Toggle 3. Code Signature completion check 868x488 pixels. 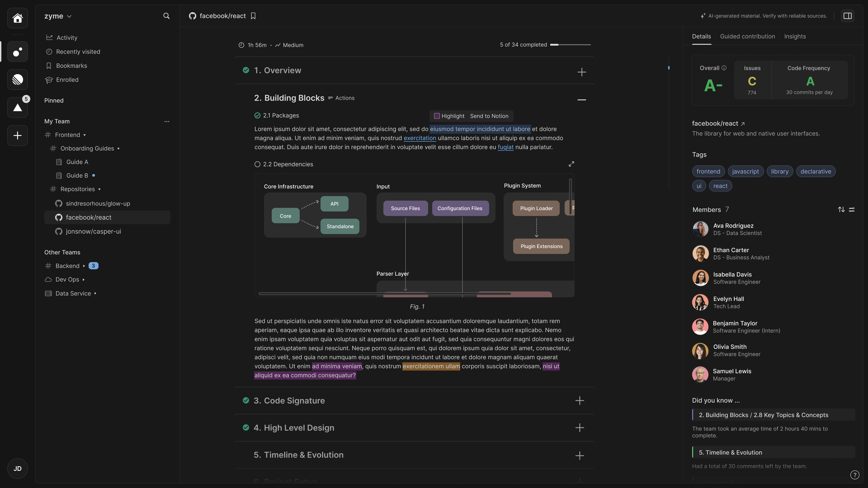coord(246,400)
